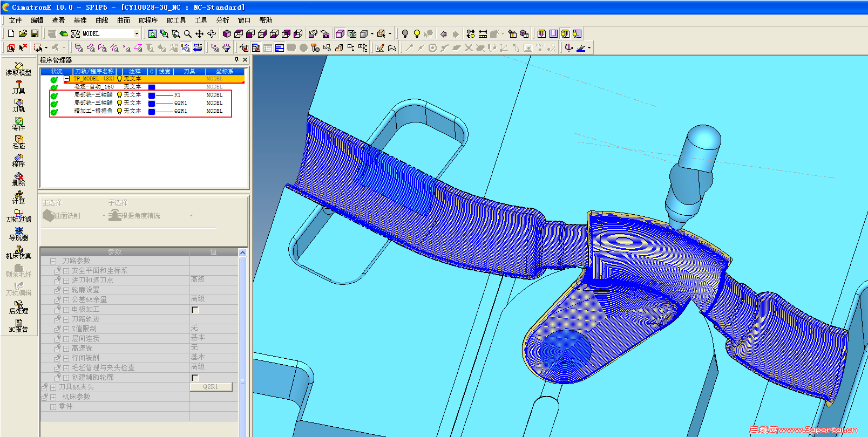Launch 机床仿真 (machine simulation) from sidebar

[x=18, y=252]
